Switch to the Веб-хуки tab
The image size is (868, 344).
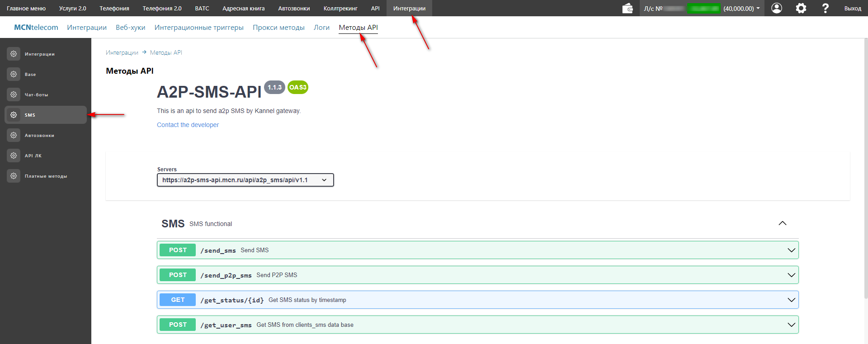click(130, 28)
